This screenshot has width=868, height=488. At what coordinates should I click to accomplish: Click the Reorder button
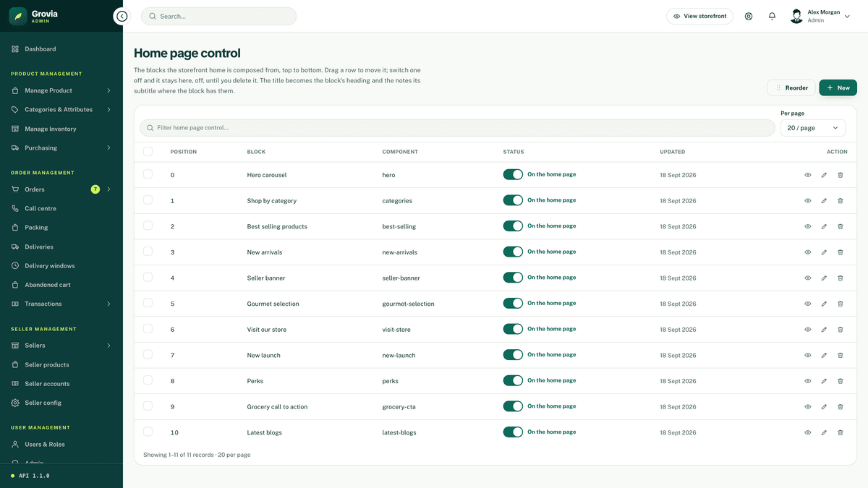tap(791, 88)
